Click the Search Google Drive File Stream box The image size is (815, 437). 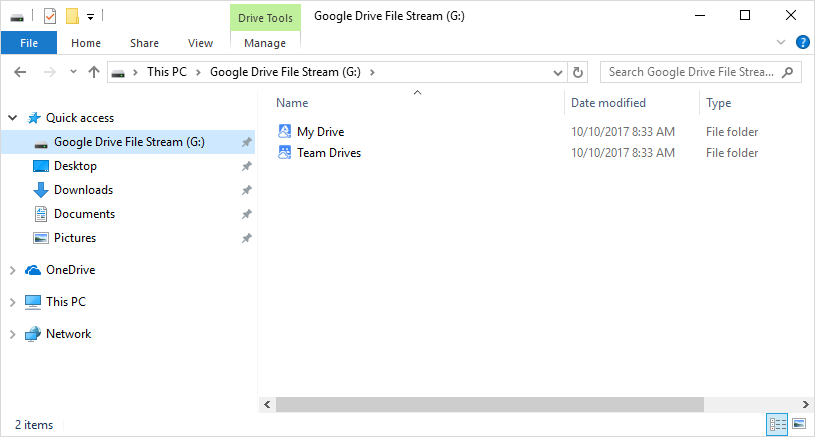click(x=692, y=72)
